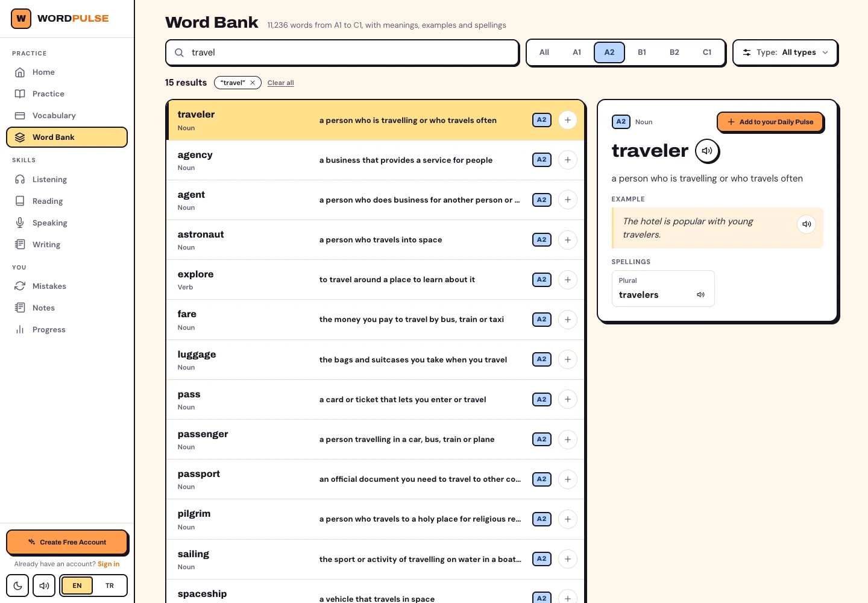Screen dimensions: 868x603
Task: Add pilgrim with its plus icon
Action: [x=567, y=519]
